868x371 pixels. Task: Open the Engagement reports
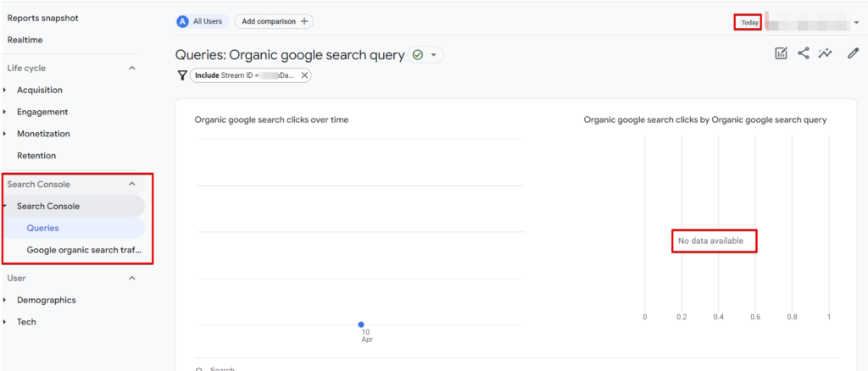point(42,112)
